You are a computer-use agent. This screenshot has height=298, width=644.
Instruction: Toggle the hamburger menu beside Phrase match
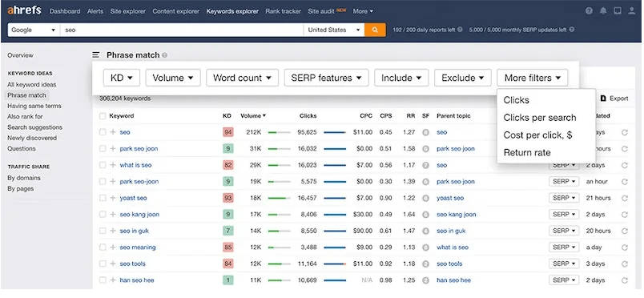click(x=95, y=54)
